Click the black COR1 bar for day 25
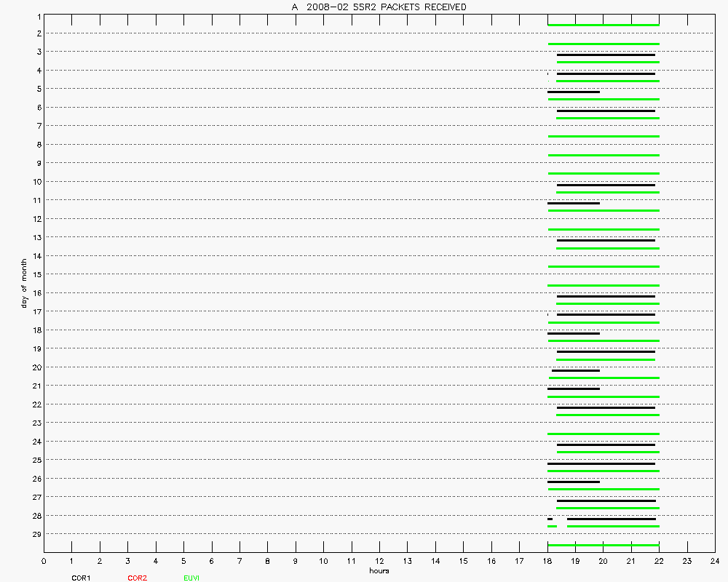Image resolution: width=728 pixels, height=582 pixels. tap(601, 463)
